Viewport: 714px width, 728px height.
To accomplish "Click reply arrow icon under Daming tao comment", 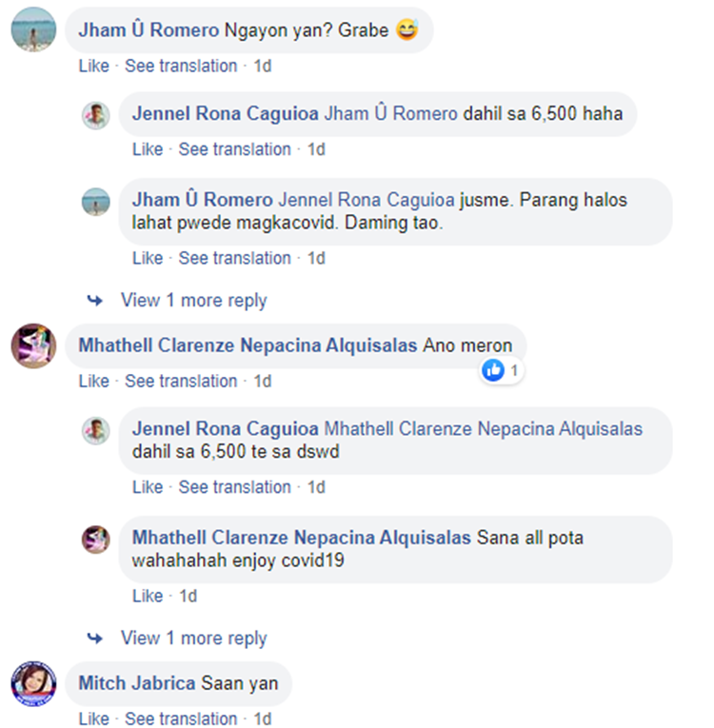I will pyautogui.click(x=95, y=301).
